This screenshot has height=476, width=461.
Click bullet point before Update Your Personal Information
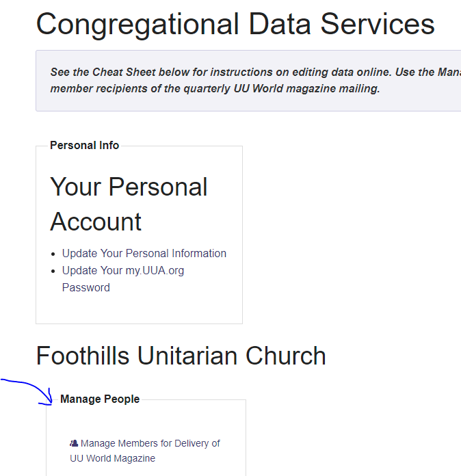54,254
